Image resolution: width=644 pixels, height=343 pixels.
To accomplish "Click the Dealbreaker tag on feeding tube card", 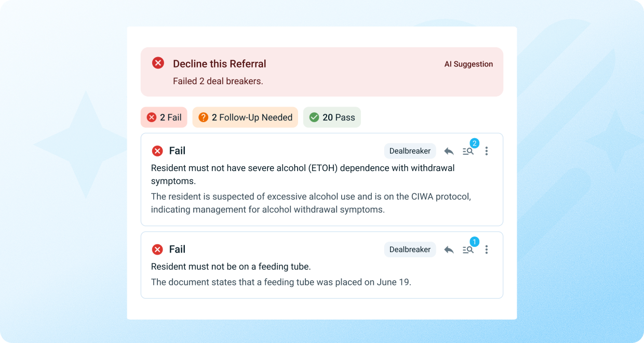I will (410, 250).
